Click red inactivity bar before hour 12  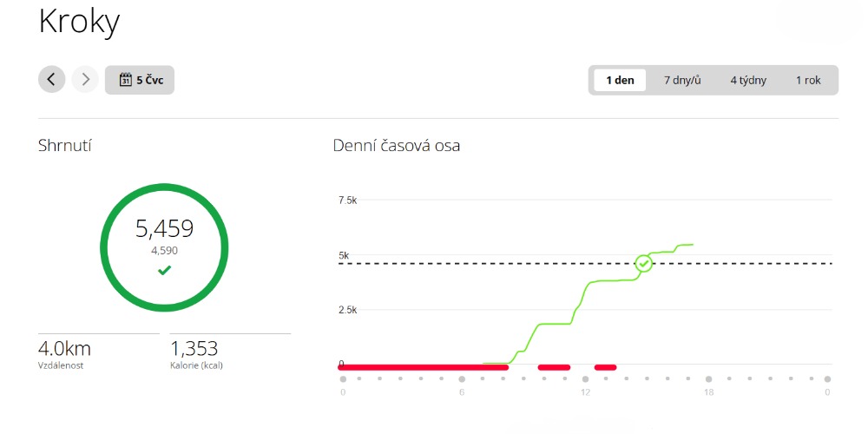pos(554,367)
